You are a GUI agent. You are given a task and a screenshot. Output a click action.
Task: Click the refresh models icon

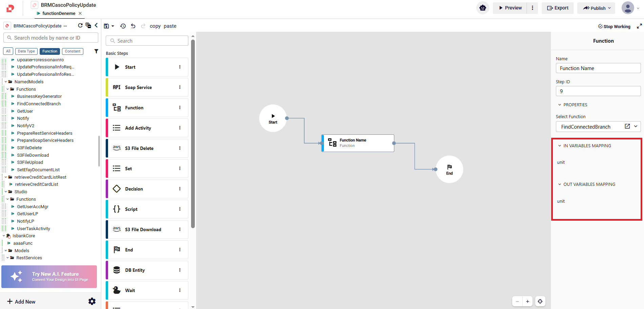80,25
